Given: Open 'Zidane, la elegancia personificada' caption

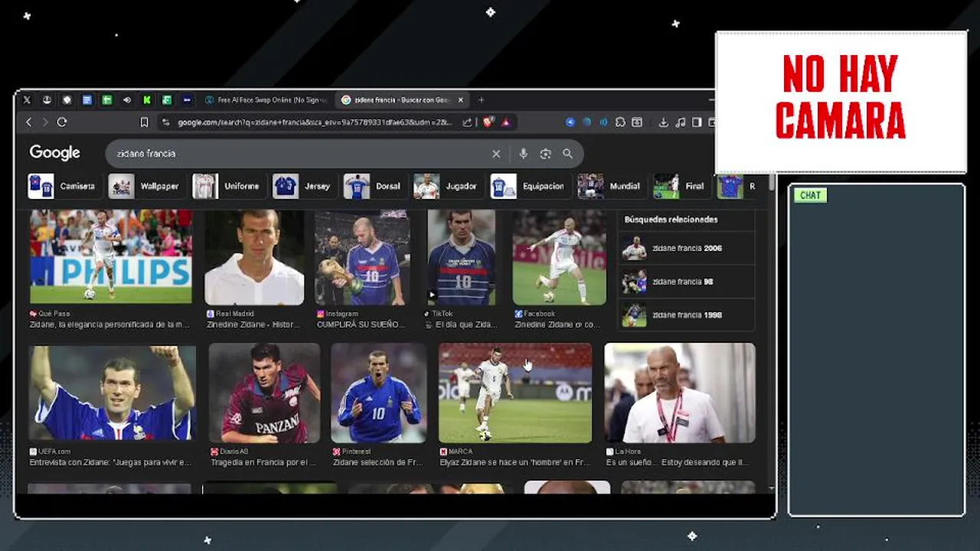Looking at the screenshot, I should pos(109,324).
